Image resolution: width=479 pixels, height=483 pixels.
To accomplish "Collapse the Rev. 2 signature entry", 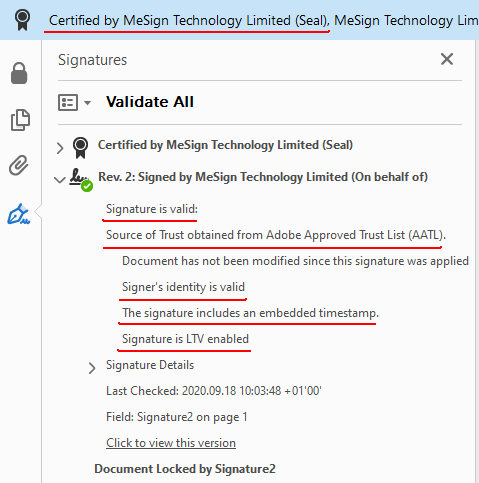I will [x=60, y=180].
